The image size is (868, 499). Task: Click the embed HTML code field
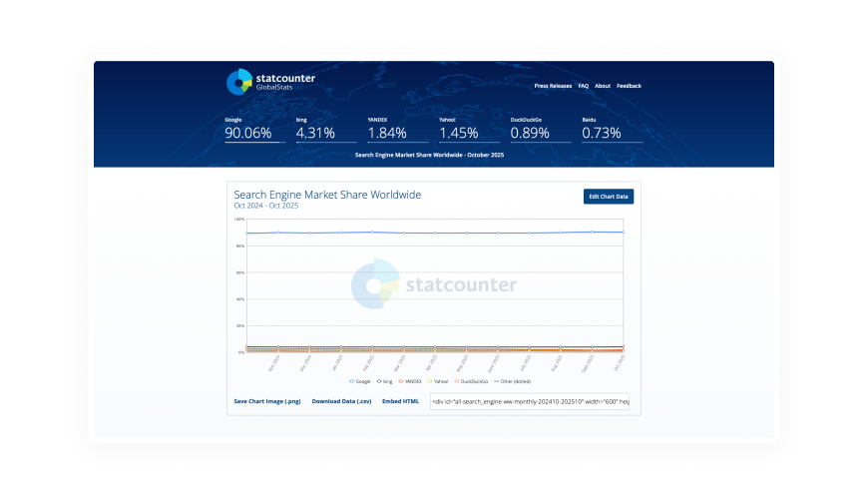tap(529, 401)
